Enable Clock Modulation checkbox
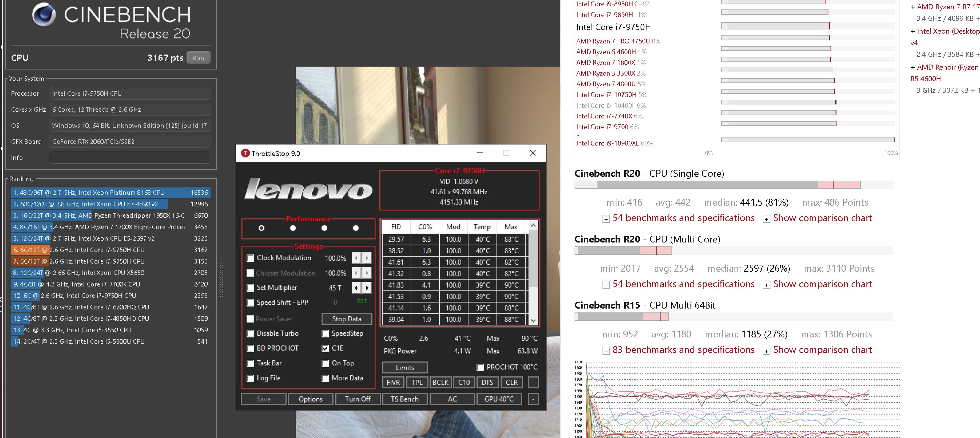The image size is (980, 438). (x=250, y=258)
